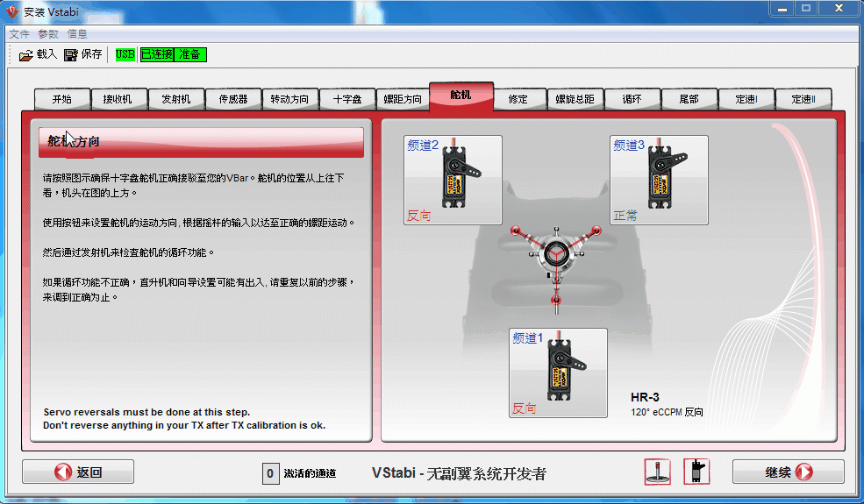864x504 pixels.
Task: Click the swashplate diagram in center
Action: click(555, 252)
